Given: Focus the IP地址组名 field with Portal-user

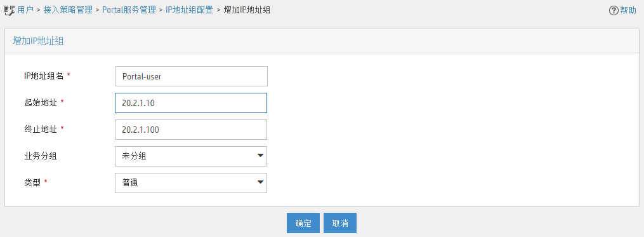Looking at the screenshot, I should click(192, 76).
